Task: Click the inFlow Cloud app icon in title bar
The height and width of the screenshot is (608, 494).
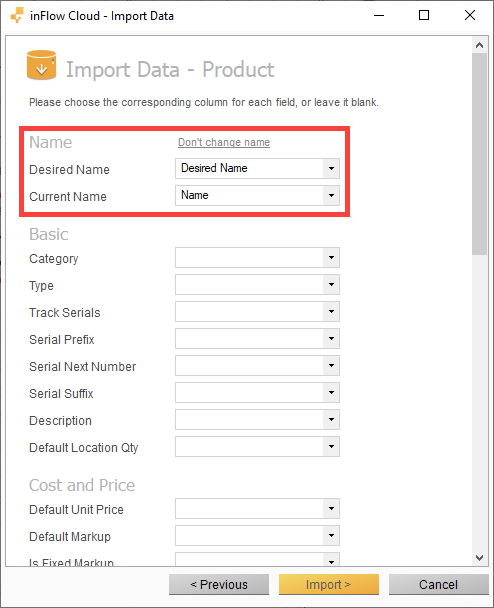Action: pyautogui.click(x=17, y=16)
